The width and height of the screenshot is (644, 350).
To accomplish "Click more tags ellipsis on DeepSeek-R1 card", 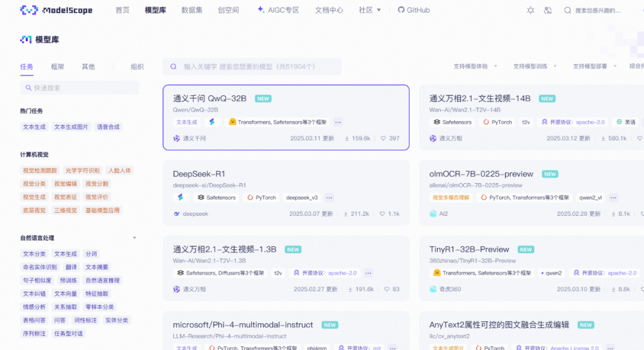I will 329,197.
